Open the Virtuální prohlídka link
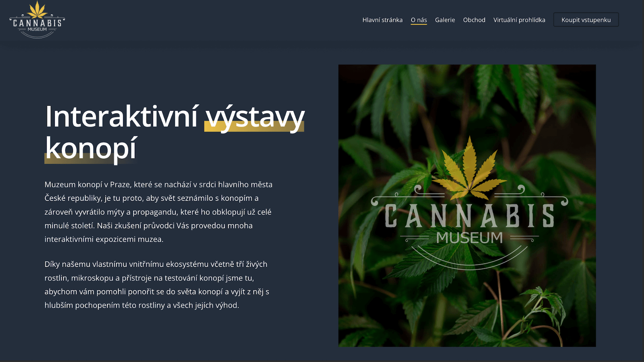 tap(519, 20)
